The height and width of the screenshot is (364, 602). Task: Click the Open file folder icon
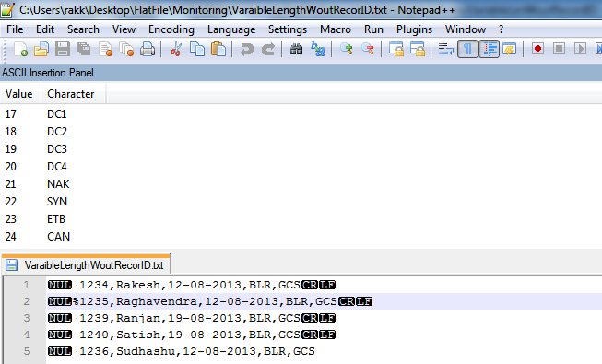pos(41,49)
